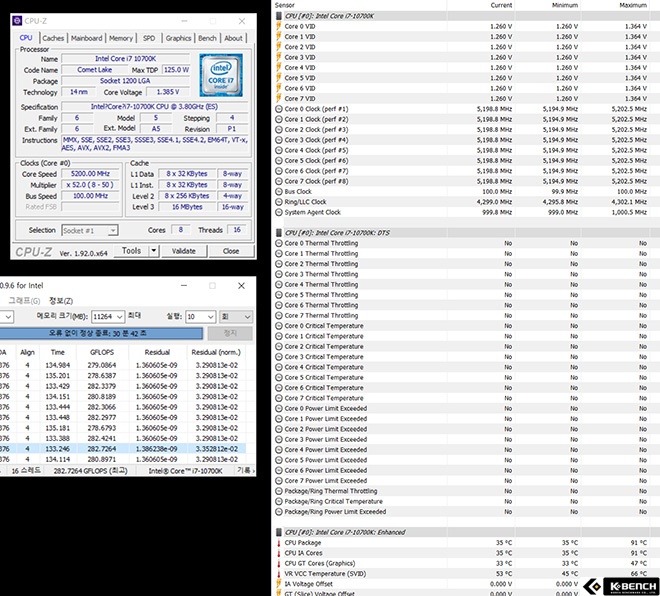Click the VR VCC Temperature (SVID) icon
660x596 pixels.
click(x=279, y=574)
